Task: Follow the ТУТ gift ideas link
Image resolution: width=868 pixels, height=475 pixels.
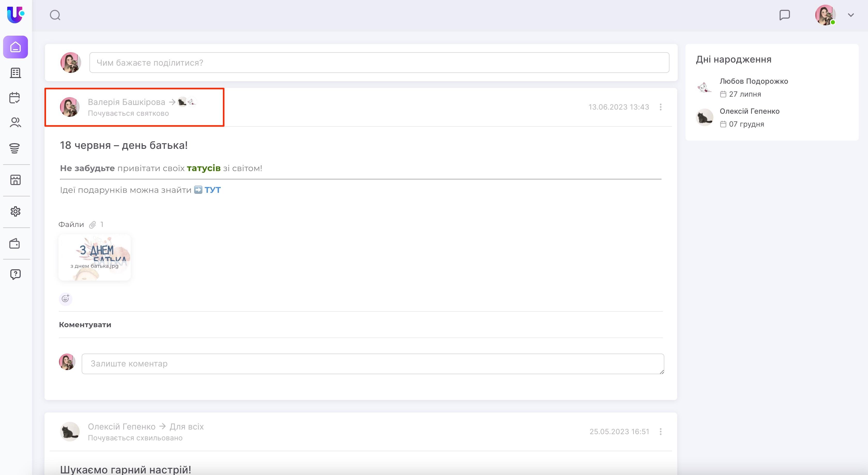Action: [212, 190]
